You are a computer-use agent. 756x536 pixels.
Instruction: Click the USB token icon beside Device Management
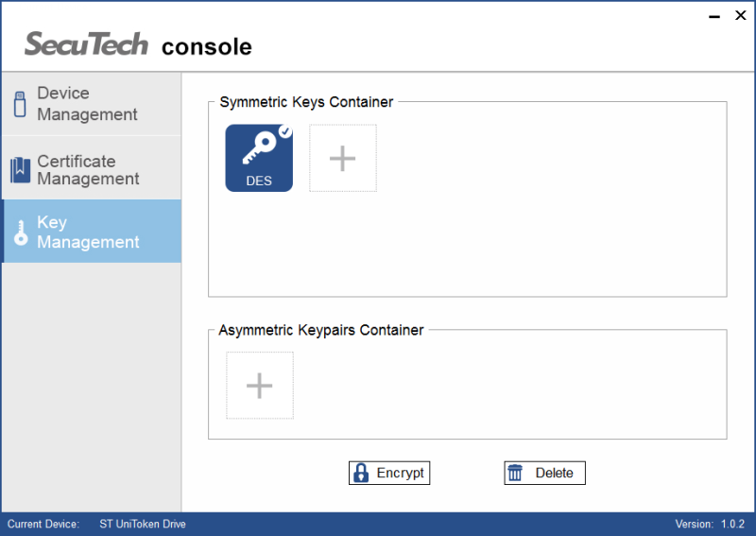(x=20, y=104)
